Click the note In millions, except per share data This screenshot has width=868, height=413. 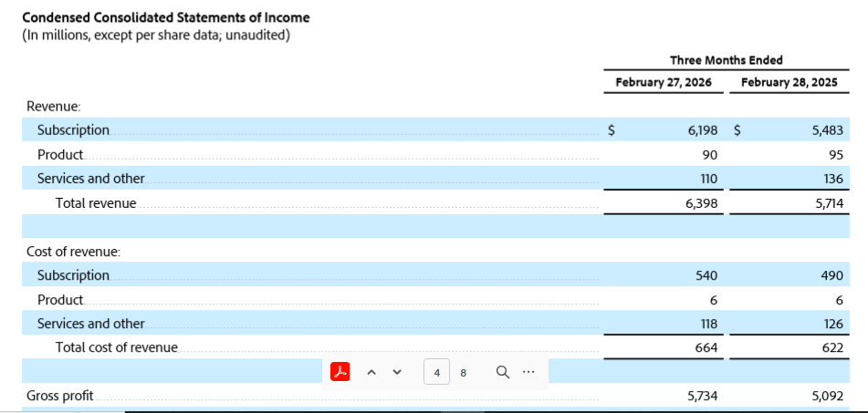[156, 36]
